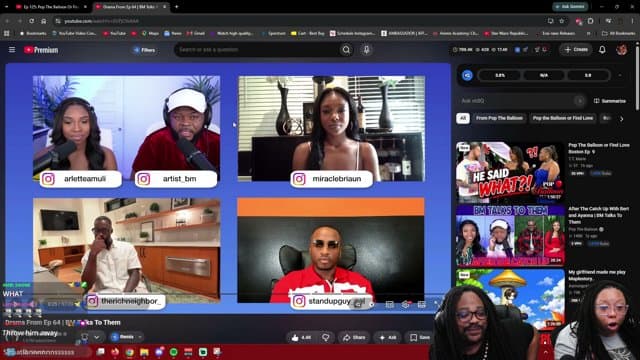Open the YouTube bookmark in the bookmarks bar

(115, 33)
